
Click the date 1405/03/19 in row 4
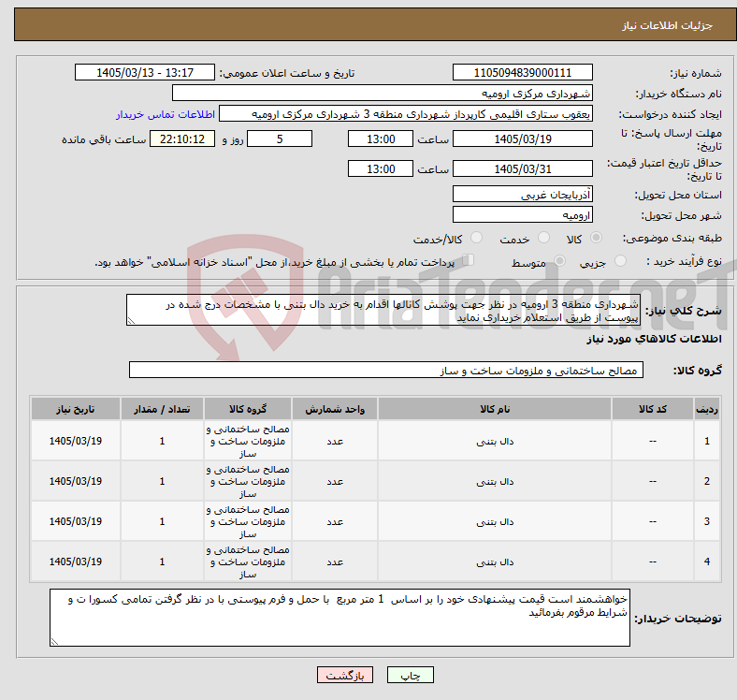pos(76,561)
